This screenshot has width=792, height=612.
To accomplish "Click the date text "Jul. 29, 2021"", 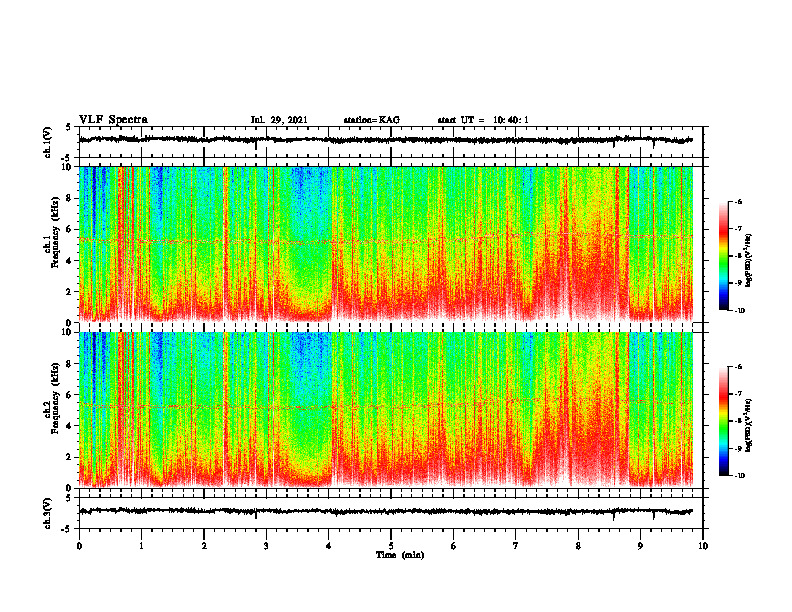I will [x=279, y=120].
